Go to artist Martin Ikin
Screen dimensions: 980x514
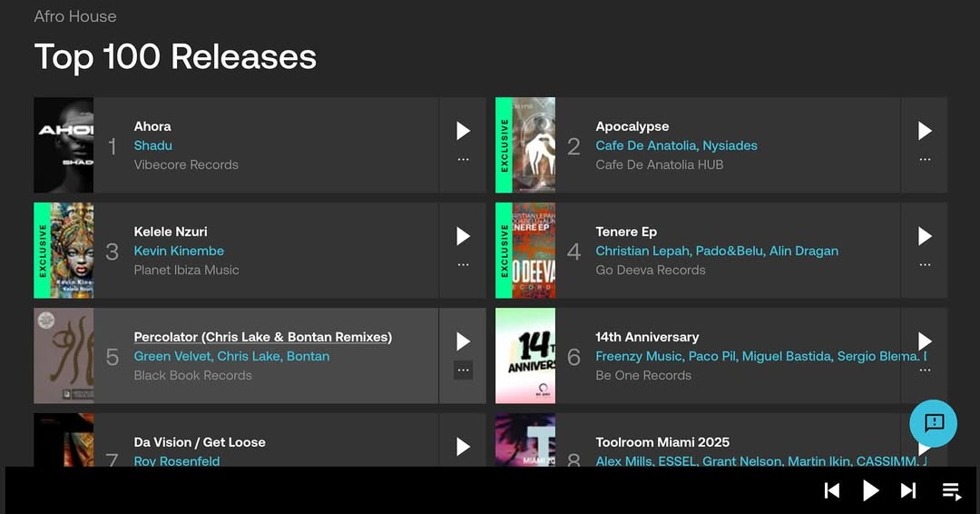[818, 461]
